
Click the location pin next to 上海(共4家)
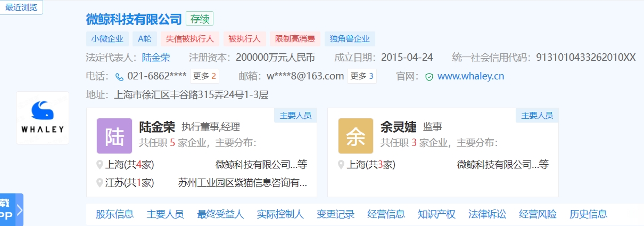pyautogui.click(x=100, y=165)
